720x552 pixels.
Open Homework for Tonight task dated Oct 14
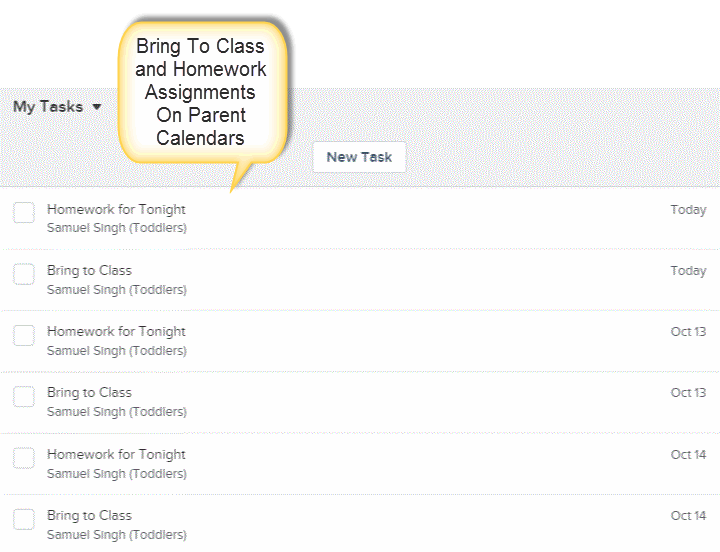click(x=116, y=454)
